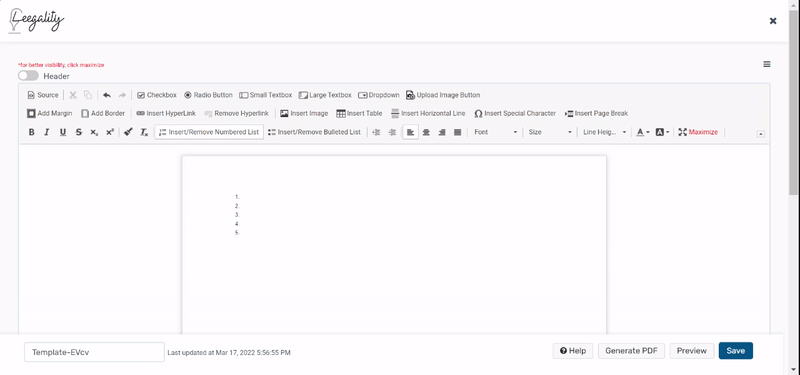Viewport: 800px width, 375px height.
Task: Open the Size dropdown
Action: (x=549, y=132)
